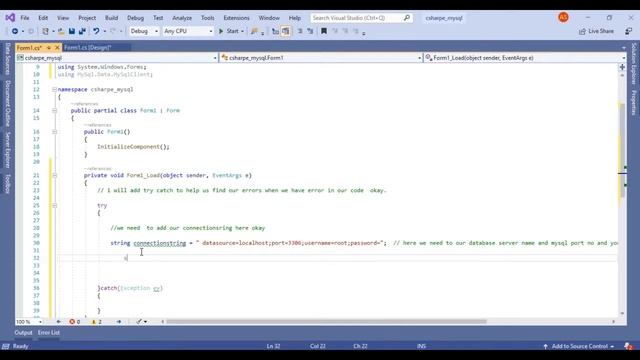Collapse the Form1_Load method block
Viewport: 640px width, 360px height.
(54, 176)
